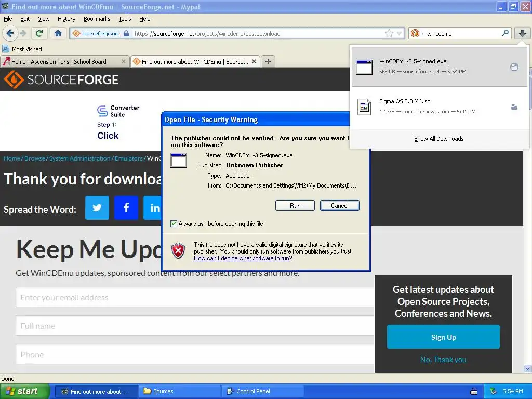Follow the Emulators breadcrumb link
Viewport: 532px width, 399px height.
[129, 158]
